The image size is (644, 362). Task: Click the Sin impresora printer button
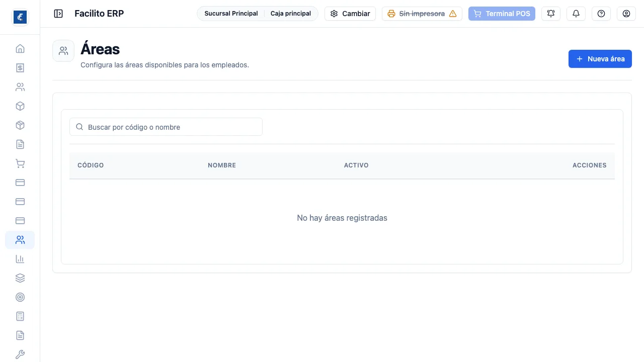click(x=422, y=14)
